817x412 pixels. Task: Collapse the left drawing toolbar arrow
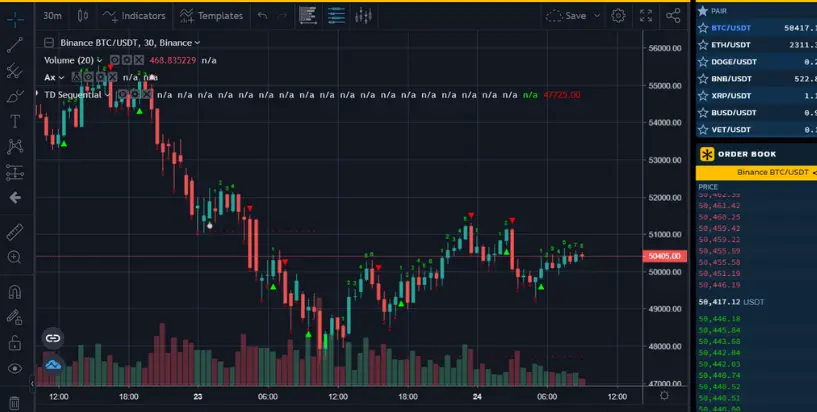(x=32, y=384)
